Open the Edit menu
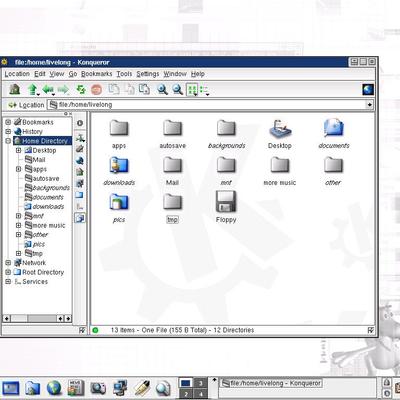The width and height of the screenshot is (400, 400). 40,74
